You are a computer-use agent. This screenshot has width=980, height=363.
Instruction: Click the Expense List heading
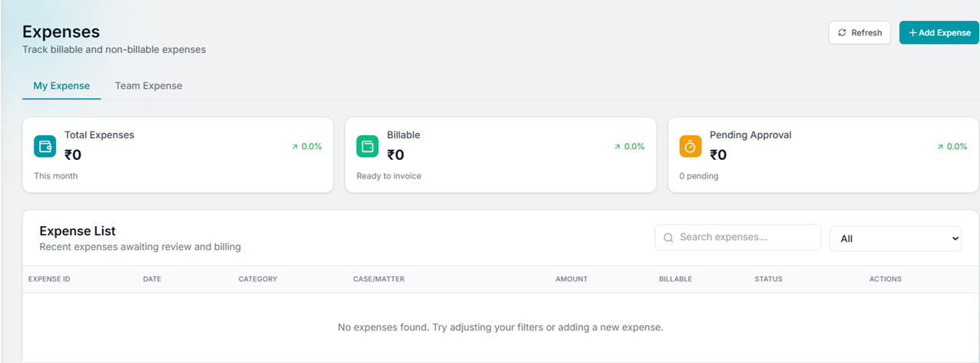[x=78, y=231]
